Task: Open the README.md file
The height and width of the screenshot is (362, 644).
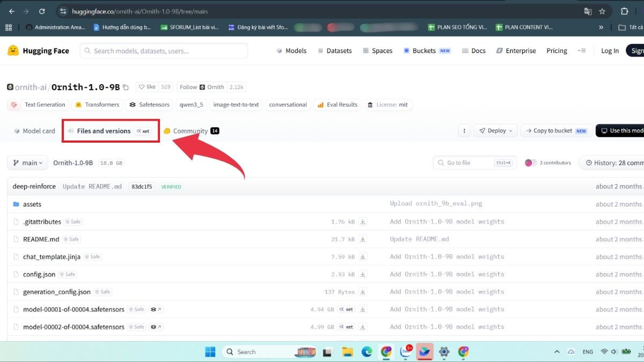Action: [41, 239]
